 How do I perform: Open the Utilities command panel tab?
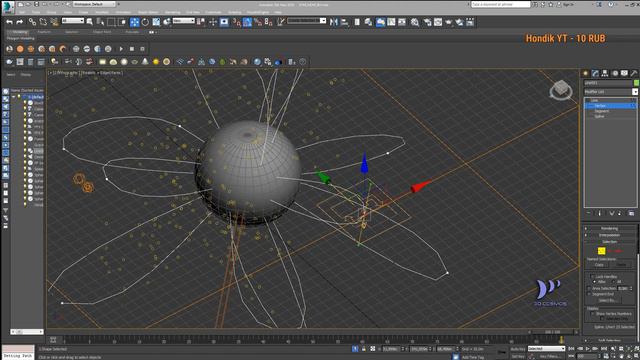click(x=634, y=73)
